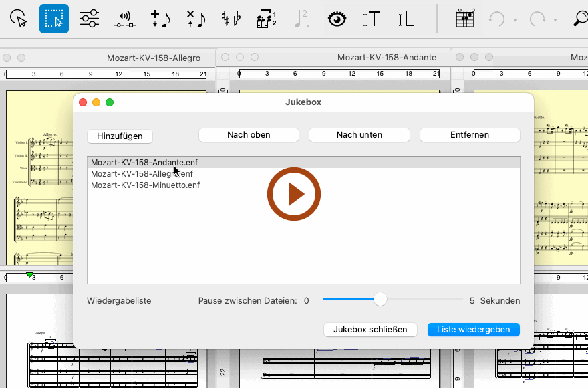Click the speaker volume icon
Image resolution: width=588 pixels, height=388 pixels.
click(x=124, y=19)
